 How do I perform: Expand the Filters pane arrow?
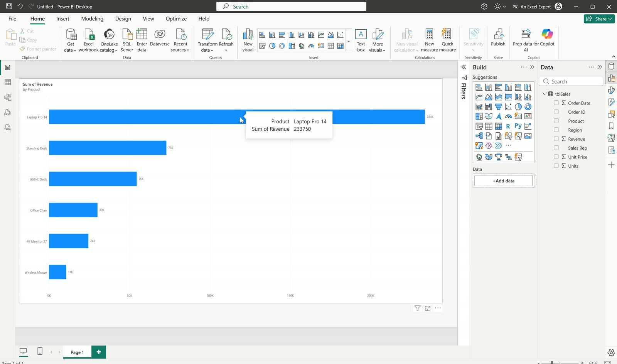point(464,67)
